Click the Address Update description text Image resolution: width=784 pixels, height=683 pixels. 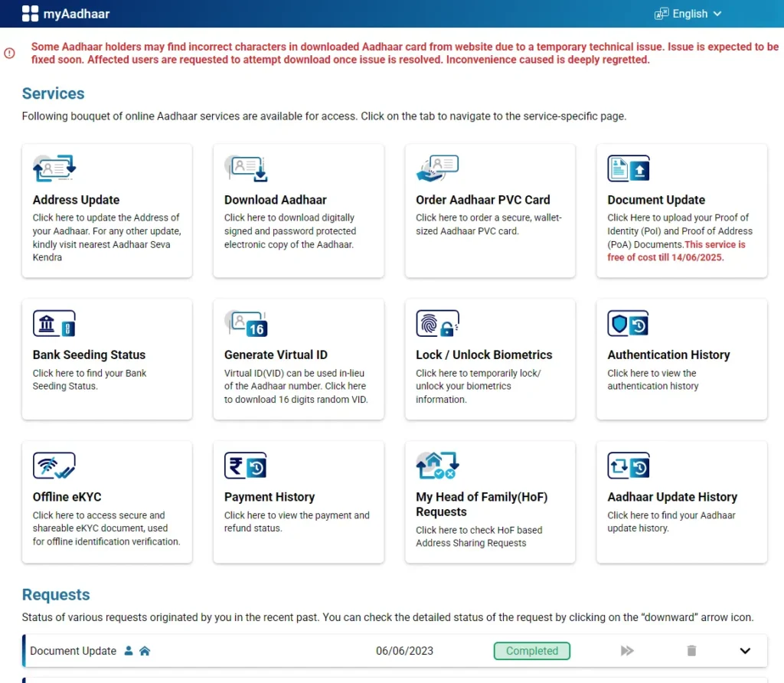click(107, 237)
